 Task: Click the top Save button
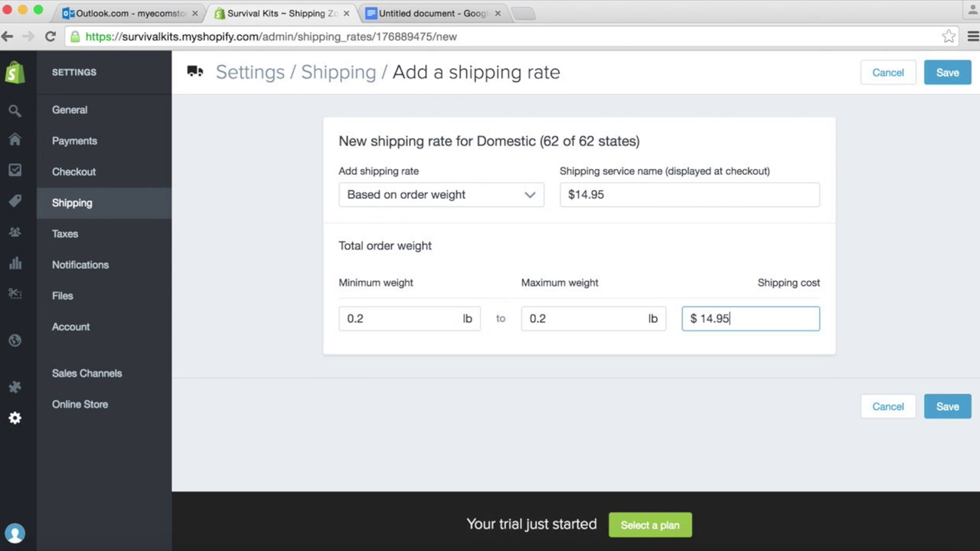pos(947,73)
